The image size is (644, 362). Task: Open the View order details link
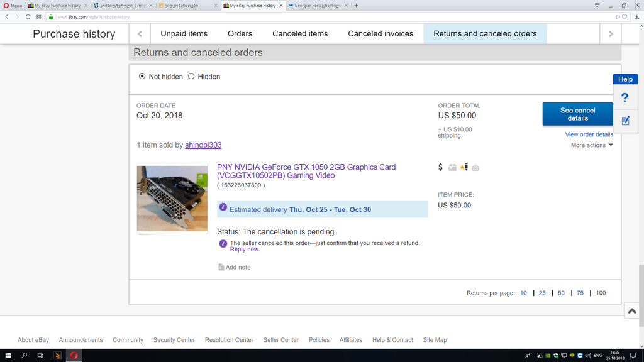[589, 134]
